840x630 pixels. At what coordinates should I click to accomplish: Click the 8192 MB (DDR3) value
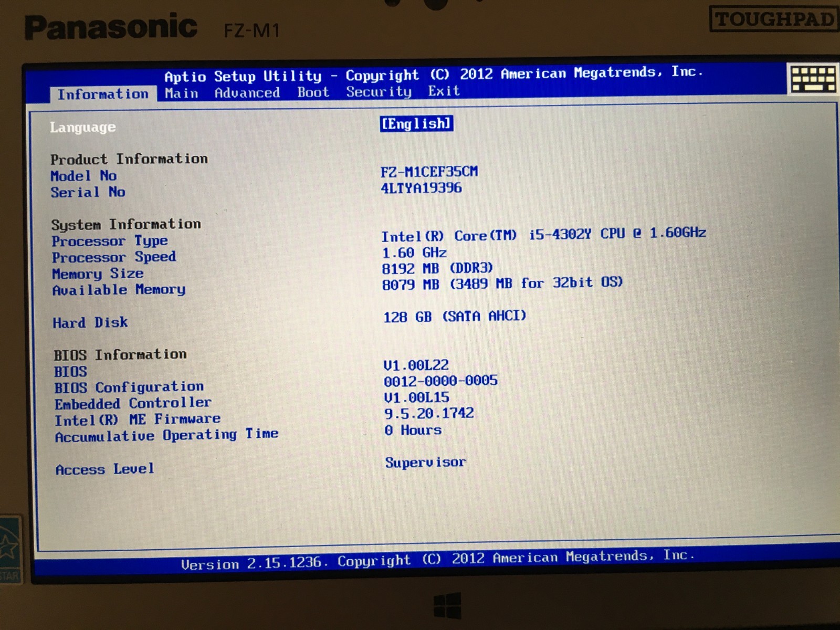pyautogui.click(x=437, y=268)
